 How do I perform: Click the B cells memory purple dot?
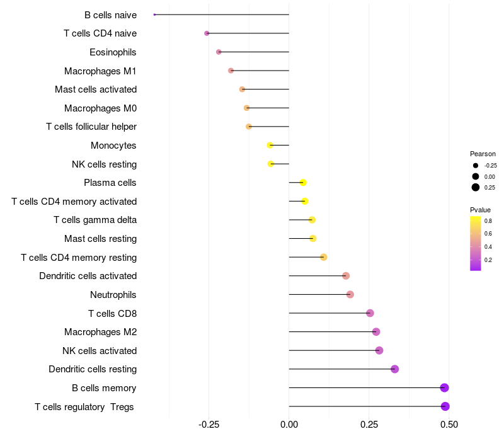click(x=445, y=387)
